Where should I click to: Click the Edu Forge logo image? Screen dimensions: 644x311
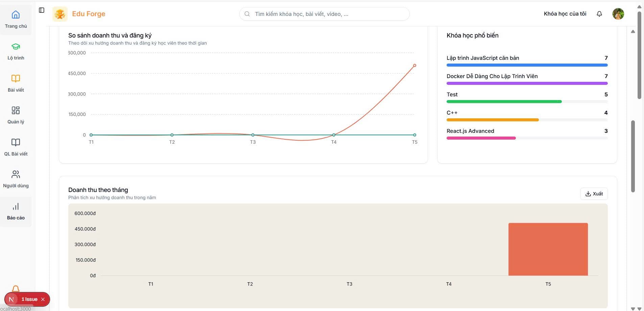tap(60, 14)
